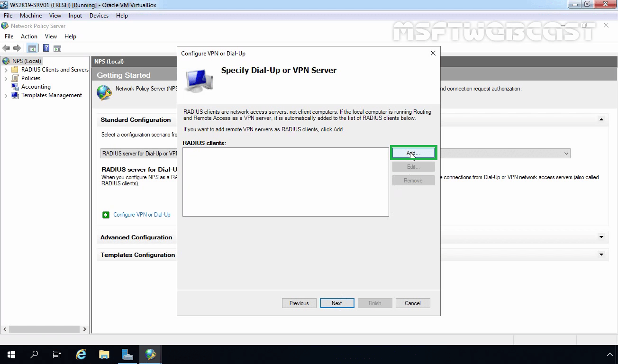Screen dimensions: 618x364
Task: Click Network Policy Server taskbar icon
Action: click(x=151, y=355)
